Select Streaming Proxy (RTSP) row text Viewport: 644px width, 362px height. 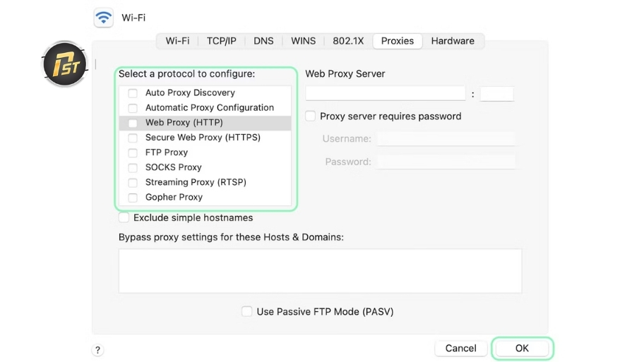(196, 182)
